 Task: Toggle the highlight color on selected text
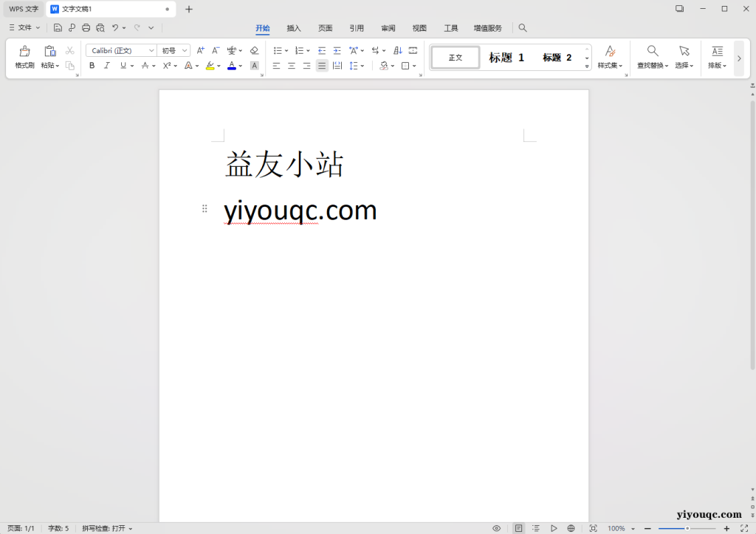[x=210, y=65]
